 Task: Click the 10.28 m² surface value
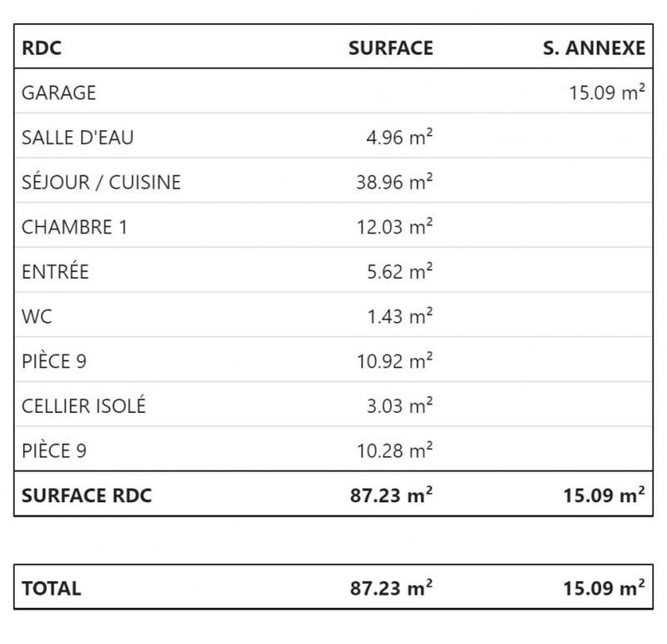click(394, 451)
